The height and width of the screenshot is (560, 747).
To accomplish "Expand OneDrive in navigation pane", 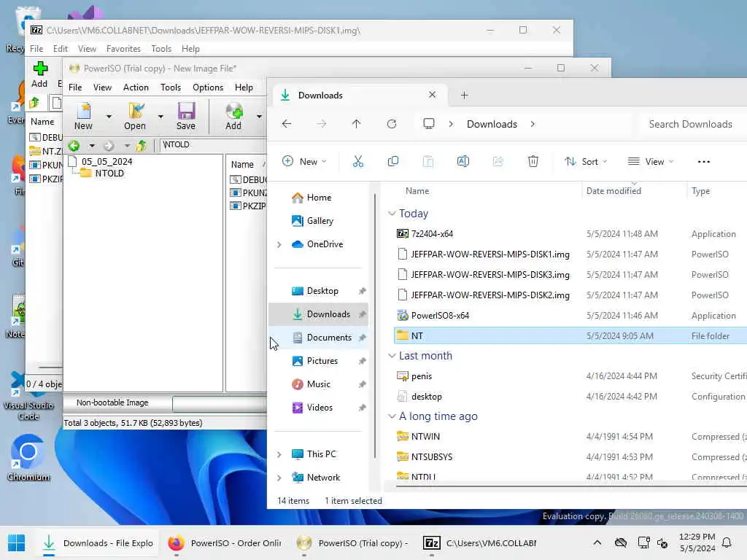I will tap(279, 244).
